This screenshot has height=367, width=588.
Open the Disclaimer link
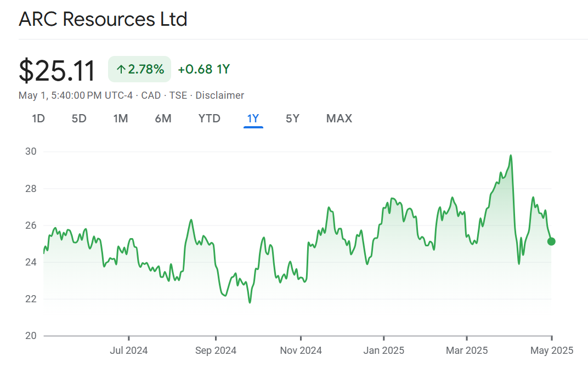(219, 95)
